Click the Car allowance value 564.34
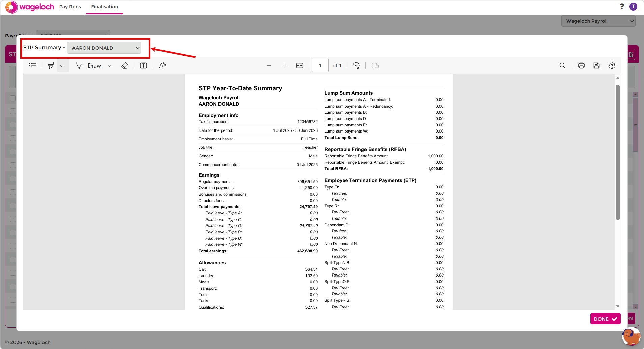This screenshot has height=349, width=644. tap(312, 269)
